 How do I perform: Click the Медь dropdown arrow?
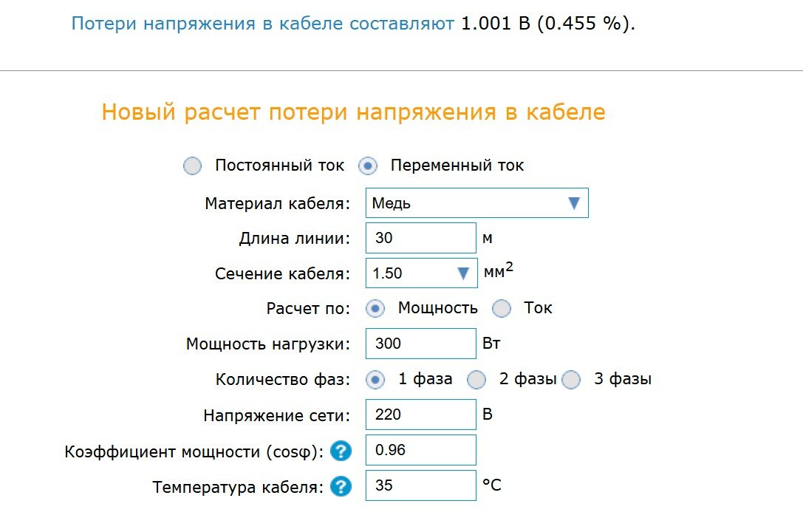(x=574, y=203)
